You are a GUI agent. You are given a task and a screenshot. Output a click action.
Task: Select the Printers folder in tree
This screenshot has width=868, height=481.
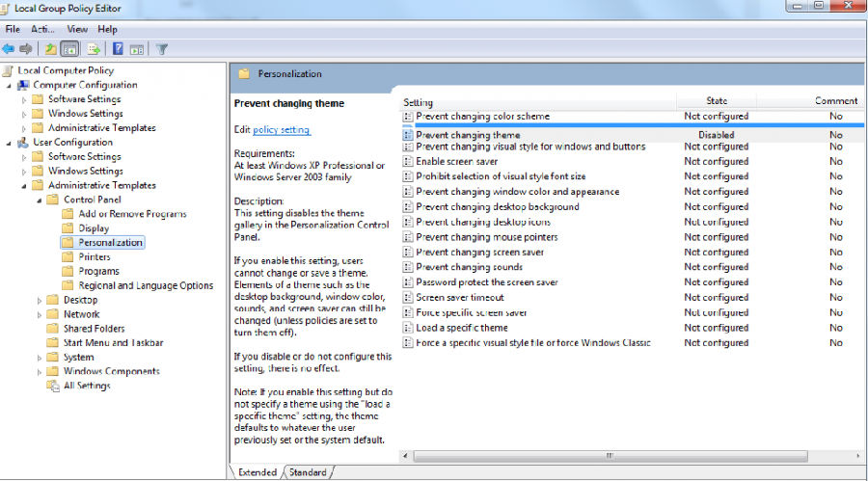click(95, 257)
